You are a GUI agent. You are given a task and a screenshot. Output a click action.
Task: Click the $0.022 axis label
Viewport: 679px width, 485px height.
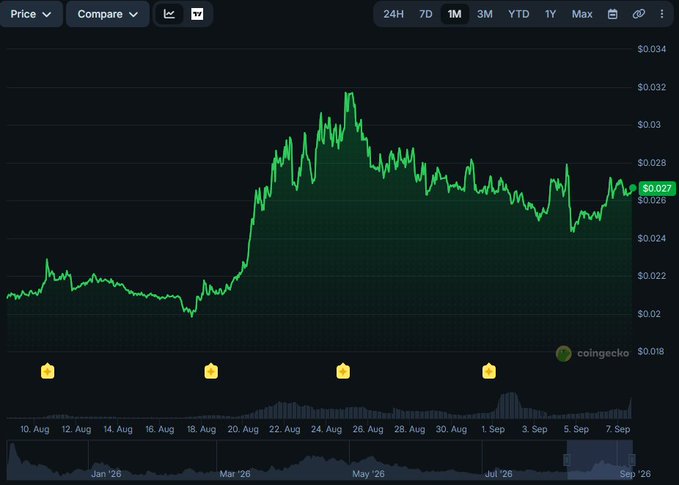click(x=652, y=276)
